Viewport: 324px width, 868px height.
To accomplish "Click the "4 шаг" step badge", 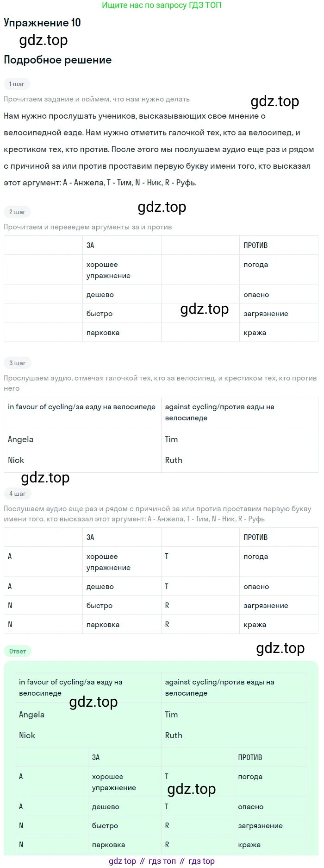I will (17, 494).
